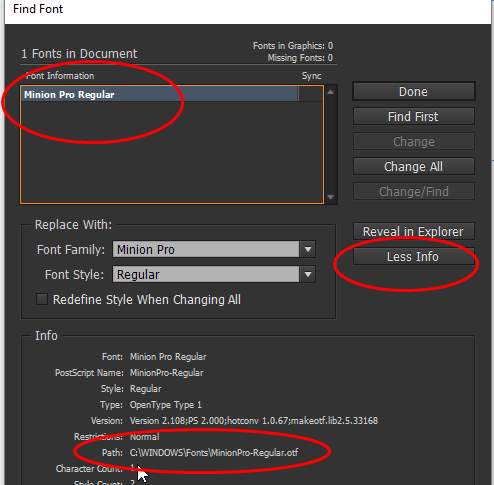Click the Font Style field showing Regular

[x=206, y=274]
